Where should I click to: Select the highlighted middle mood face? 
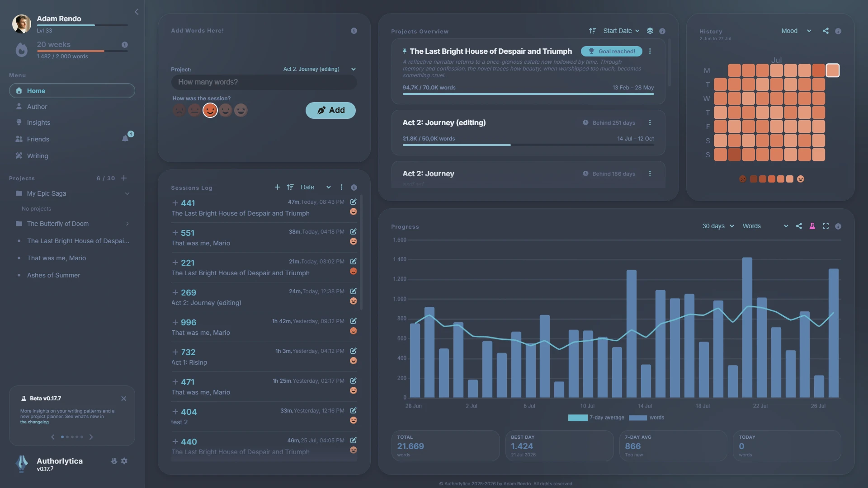coord(210,110)
